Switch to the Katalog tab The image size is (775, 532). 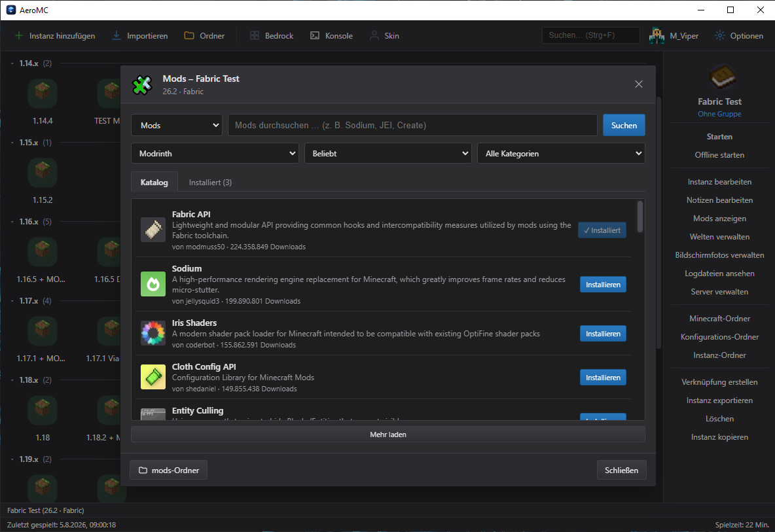tap(154, 183)
